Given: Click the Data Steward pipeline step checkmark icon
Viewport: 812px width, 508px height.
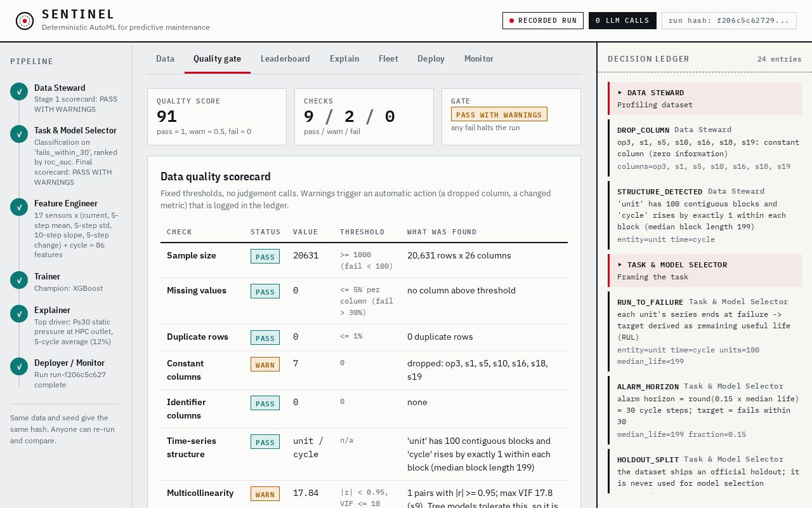Looking at the screenshot, I should click(x=19, y=91).
